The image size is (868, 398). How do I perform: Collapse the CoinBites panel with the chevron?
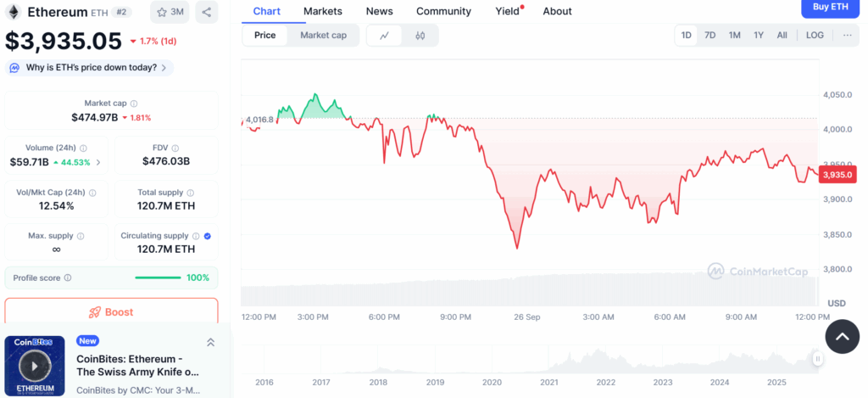tap(210, 342)
